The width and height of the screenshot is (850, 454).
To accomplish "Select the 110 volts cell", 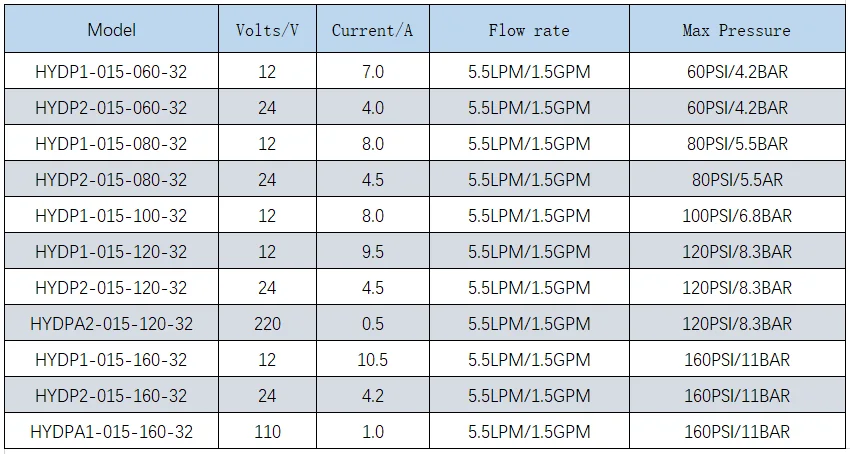I will tap(267, 432).
